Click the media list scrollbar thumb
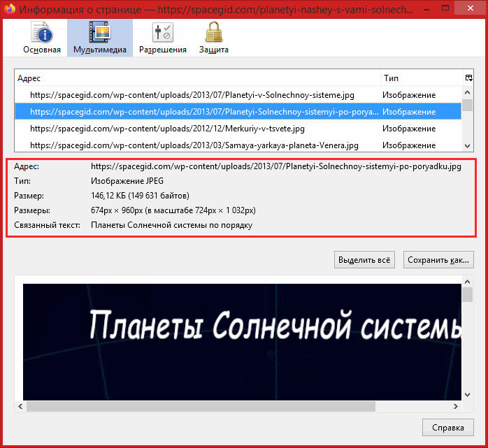Screen dimensions: 488x448 (467, 105)
